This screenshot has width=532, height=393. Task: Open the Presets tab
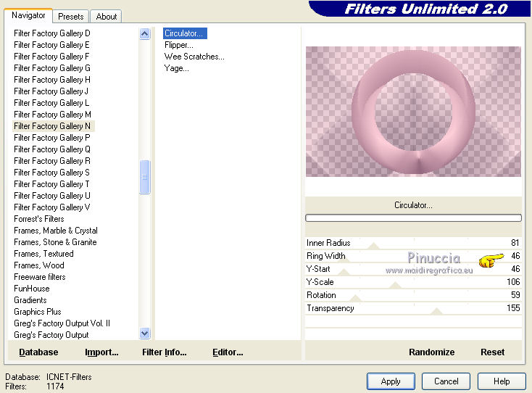tap(70, 16)
